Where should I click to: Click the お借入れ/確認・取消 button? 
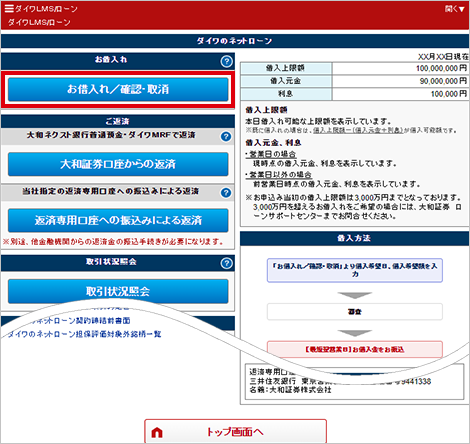118,89
